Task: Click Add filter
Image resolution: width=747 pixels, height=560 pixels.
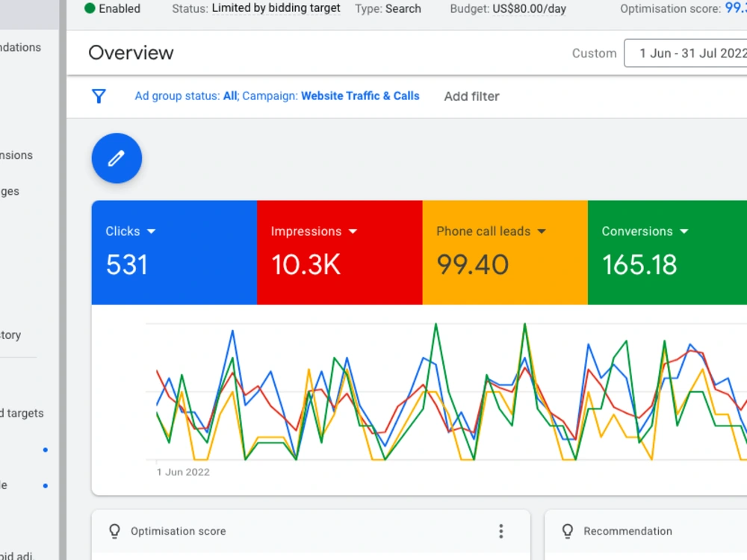Action: point(471,96)
